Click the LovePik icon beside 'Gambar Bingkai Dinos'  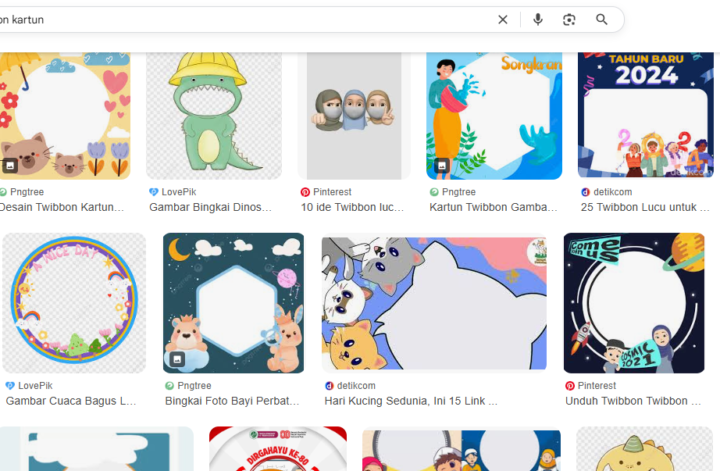click(x=154, y=191)
